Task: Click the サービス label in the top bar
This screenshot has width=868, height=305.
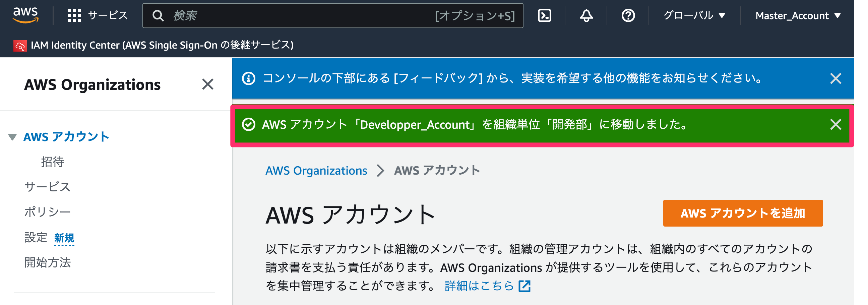Action: point(108,15)
